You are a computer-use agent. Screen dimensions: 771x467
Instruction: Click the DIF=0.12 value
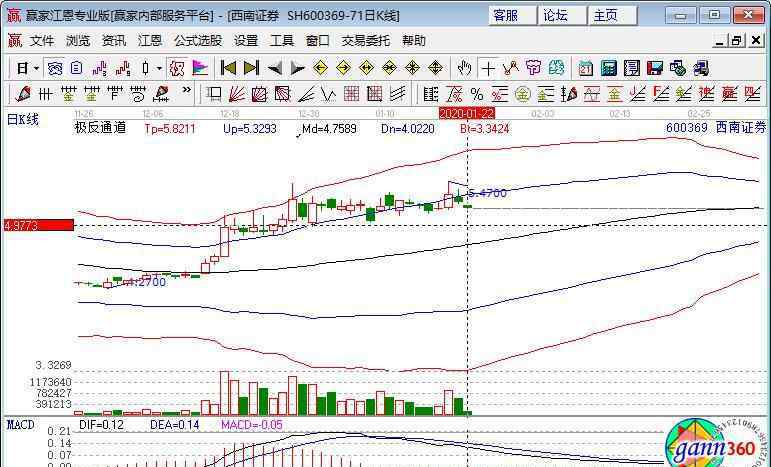pos(101,425)
